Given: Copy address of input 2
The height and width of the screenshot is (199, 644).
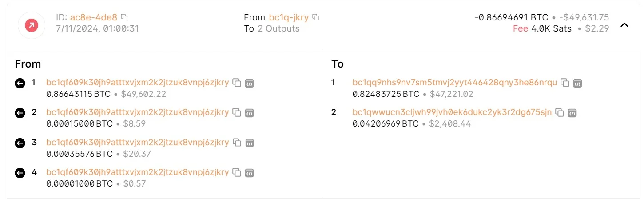Looking at the screenshot, I should click(x=237, y=113).
